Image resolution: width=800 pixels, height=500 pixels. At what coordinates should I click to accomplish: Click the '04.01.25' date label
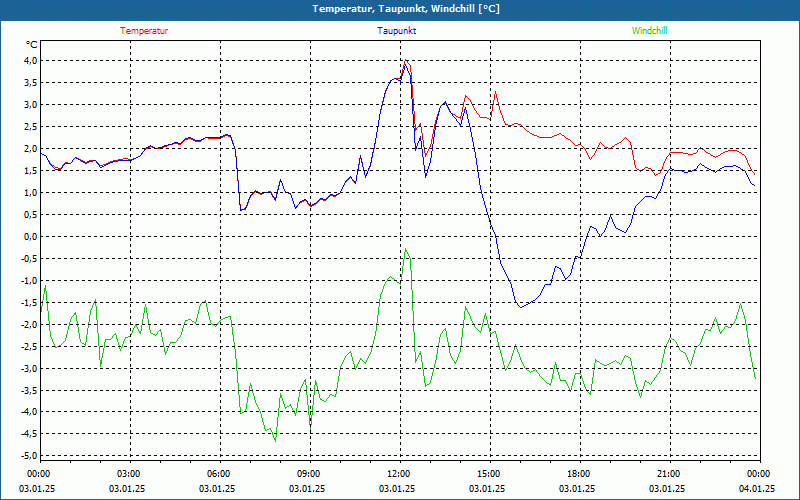tap(756, 488)
